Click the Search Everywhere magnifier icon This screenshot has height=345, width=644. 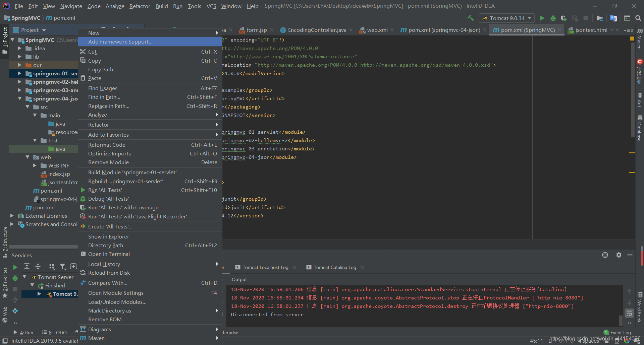coord(638,18)
